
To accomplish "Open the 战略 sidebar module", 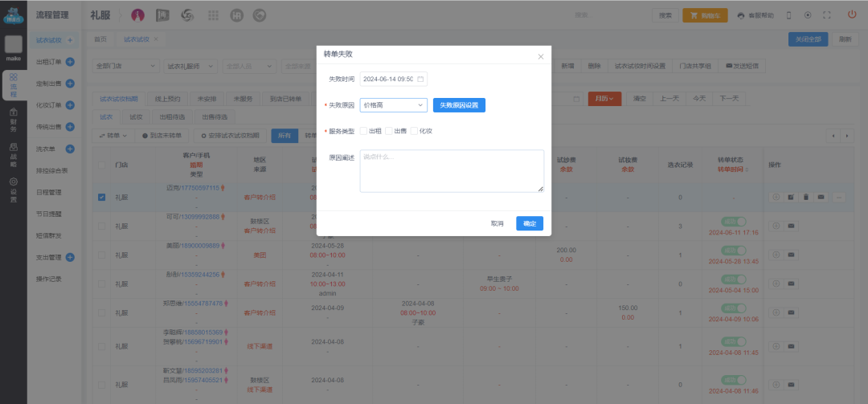I will click(14, 155).
